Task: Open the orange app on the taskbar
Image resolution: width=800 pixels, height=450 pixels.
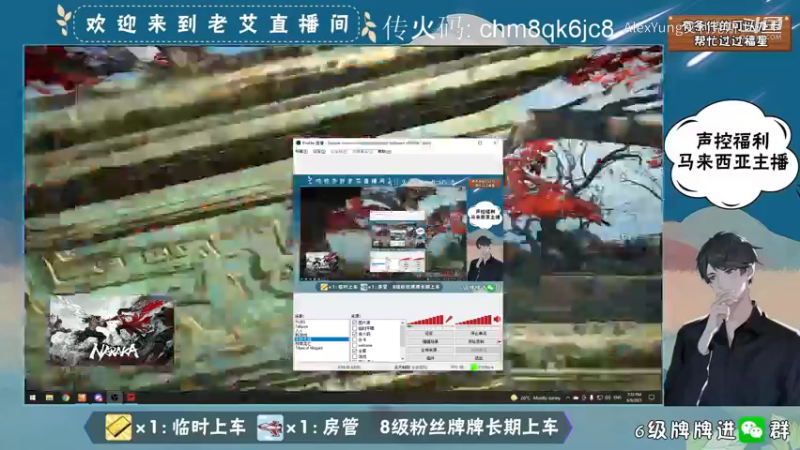Action: click(x=82, y=397)
